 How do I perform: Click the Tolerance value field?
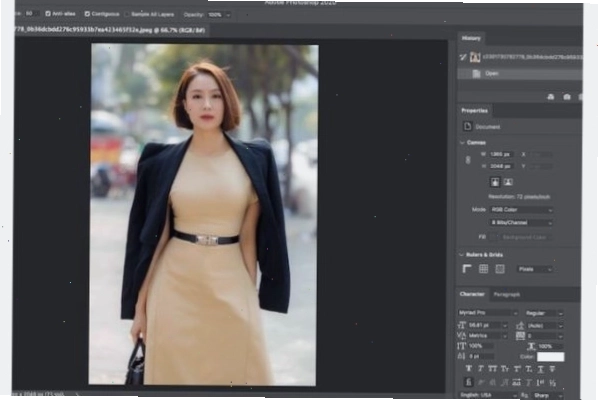(x=31, y=13)
